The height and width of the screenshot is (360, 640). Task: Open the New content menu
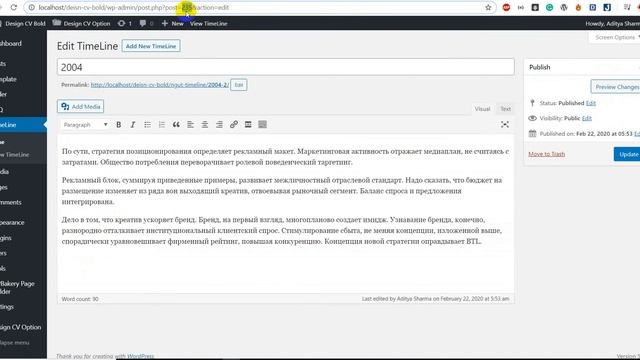[x=173, y=24]
